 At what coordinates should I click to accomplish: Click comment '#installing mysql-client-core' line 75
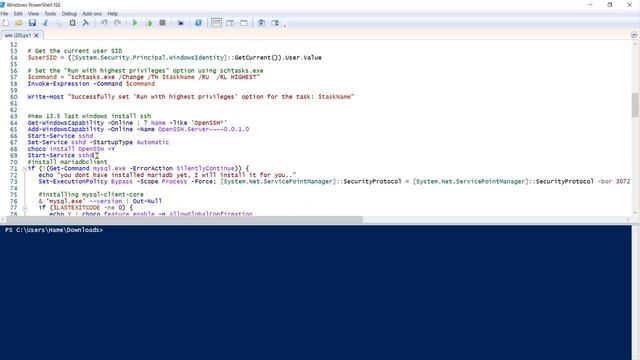pos(91,195)
